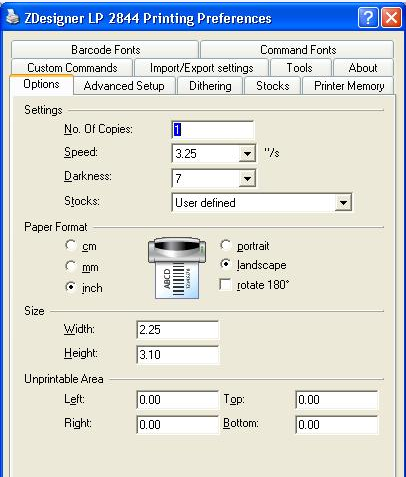Enable the rotate 180° checkbox
This screenshot has height=477, width=406.
tap(226, 285)
